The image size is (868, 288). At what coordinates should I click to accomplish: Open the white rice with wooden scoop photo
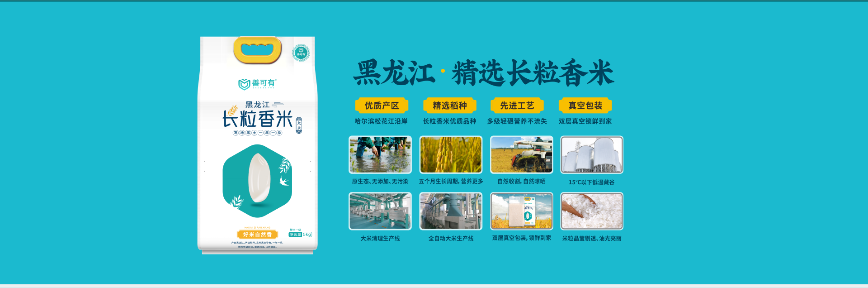coord(592,211)
